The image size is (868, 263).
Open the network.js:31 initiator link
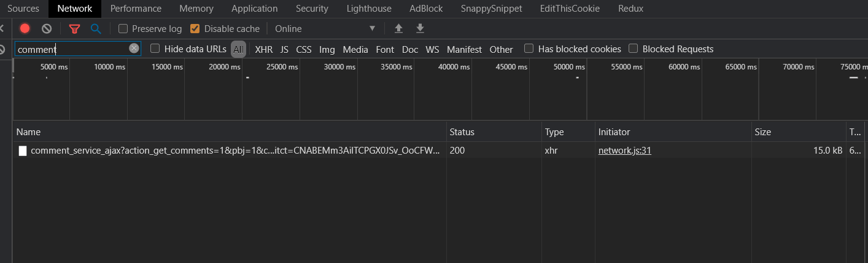tap(624, 151)
